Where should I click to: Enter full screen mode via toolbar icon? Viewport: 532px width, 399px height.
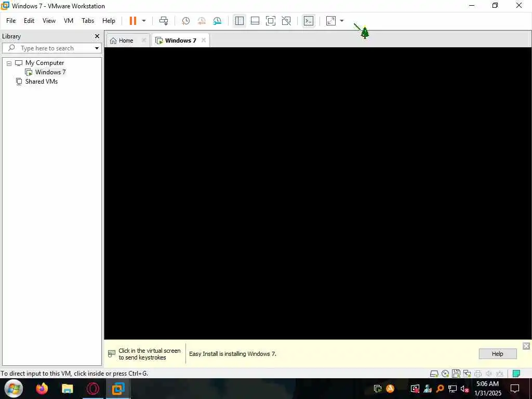(x=270, y=21)
